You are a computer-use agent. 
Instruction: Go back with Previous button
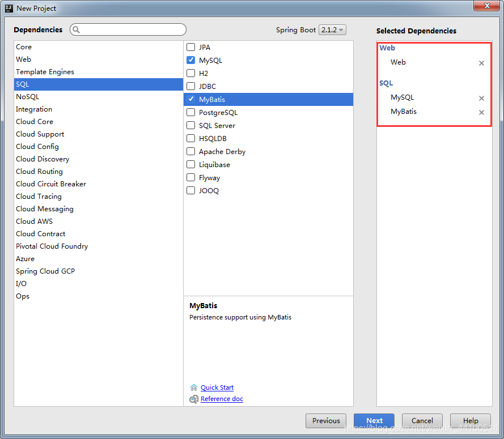click(x=326, y=421)
